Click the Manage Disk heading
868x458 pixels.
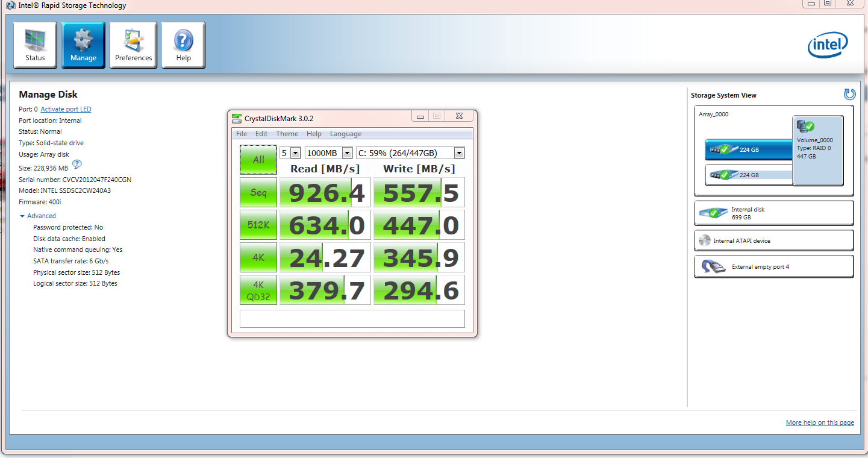pos(48,95)
